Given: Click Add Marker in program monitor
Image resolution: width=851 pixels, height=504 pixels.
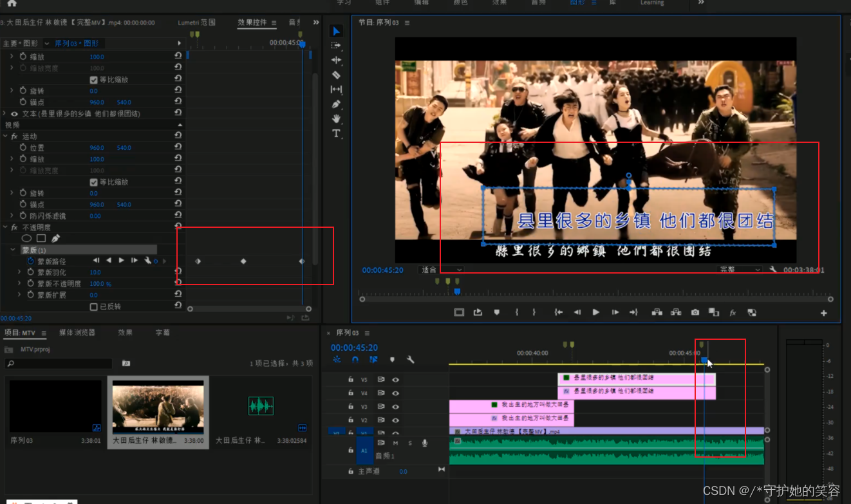Looking at the screenshot, I should click(x=497, y=312).
